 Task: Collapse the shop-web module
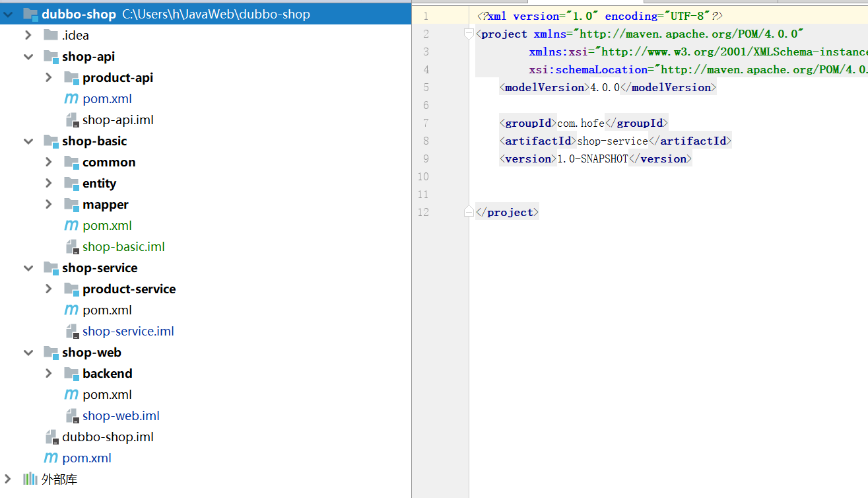[x=28, y=352]
